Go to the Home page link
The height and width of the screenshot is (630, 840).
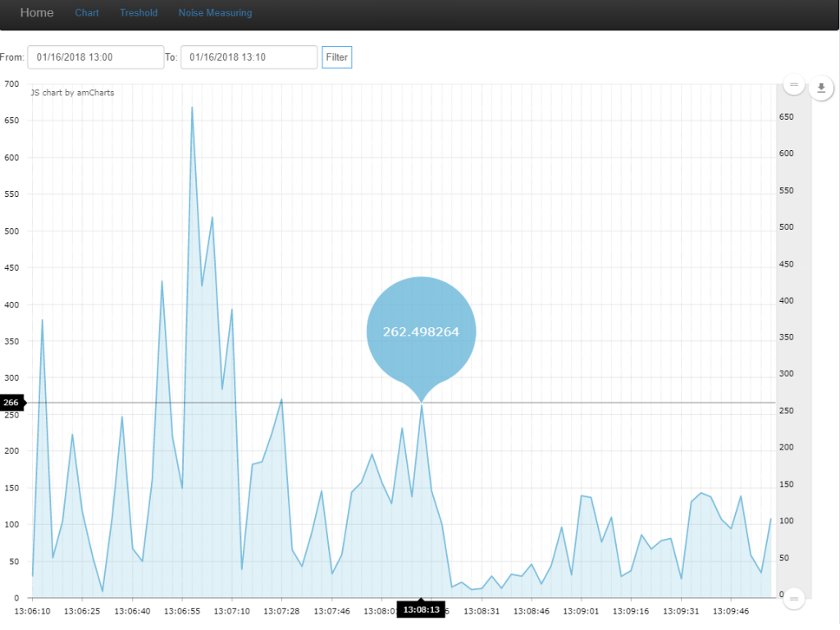tap(37, 13)
